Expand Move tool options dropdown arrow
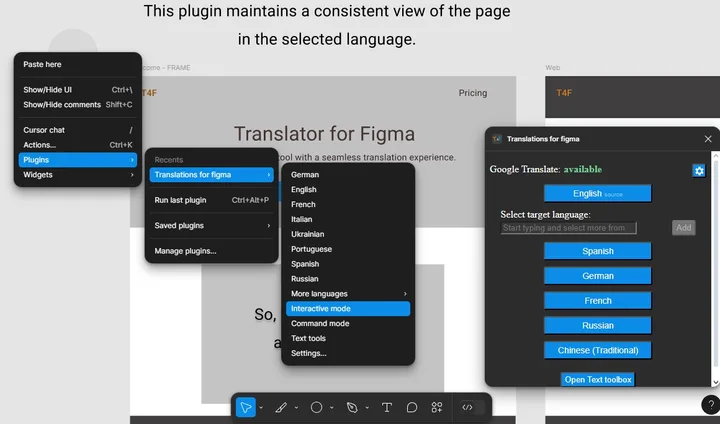The height and width of the screenshot is (424, 720). click(x=261, y=407)
